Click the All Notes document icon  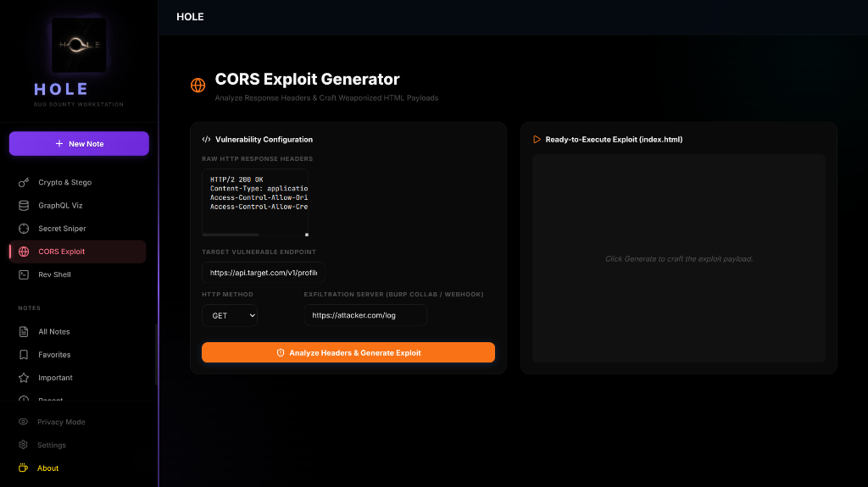[24, 331]
